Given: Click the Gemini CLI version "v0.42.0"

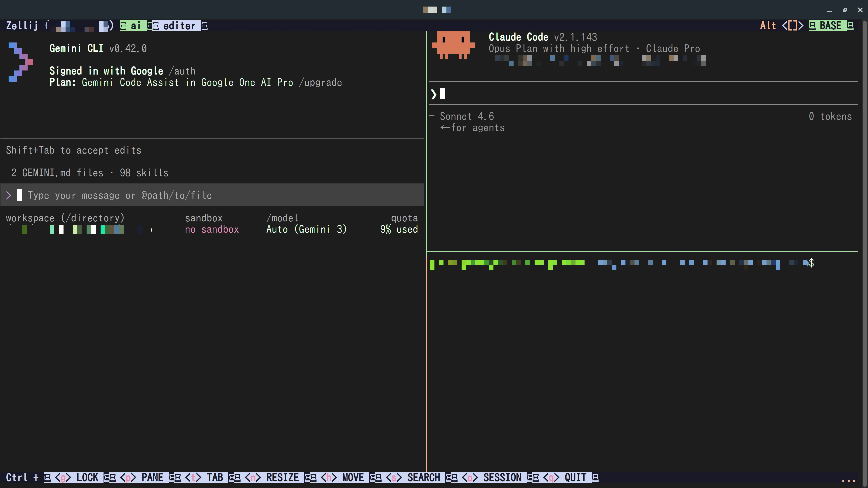Looking at the screenshot, I should tap(128, 48).
